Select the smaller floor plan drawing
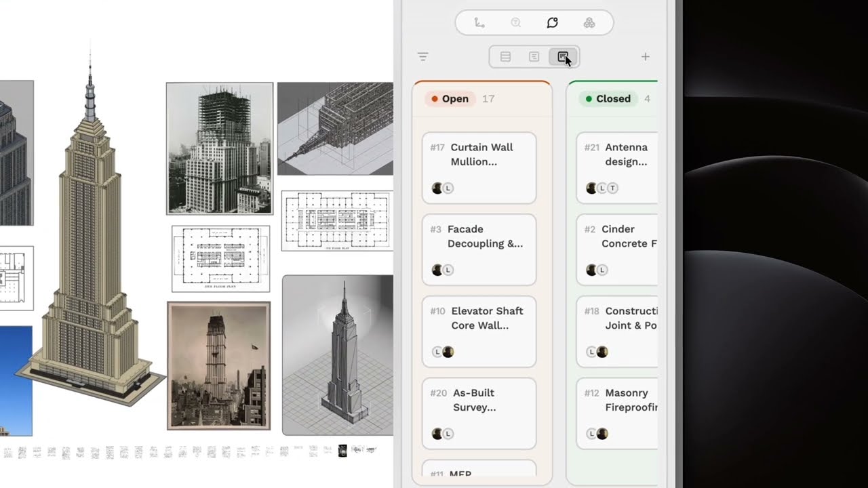This screenshot has height=488, width=868. (x=220, y=259)
